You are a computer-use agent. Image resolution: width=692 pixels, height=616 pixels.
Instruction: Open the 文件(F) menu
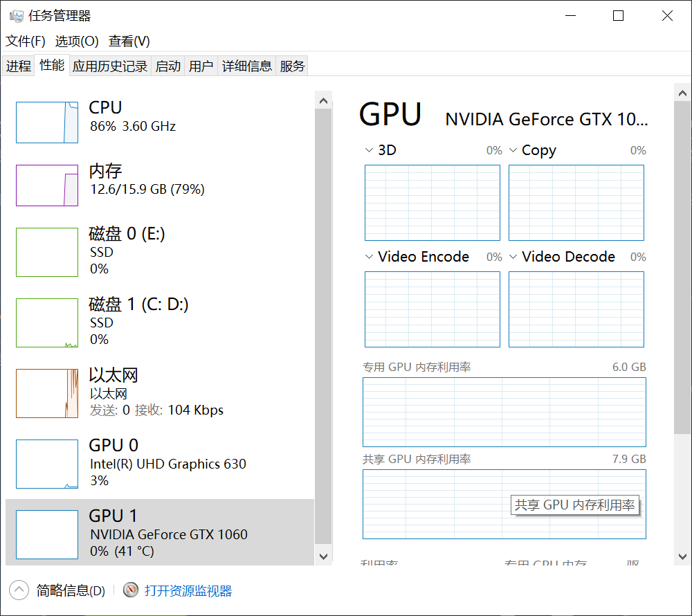[25, 41]
